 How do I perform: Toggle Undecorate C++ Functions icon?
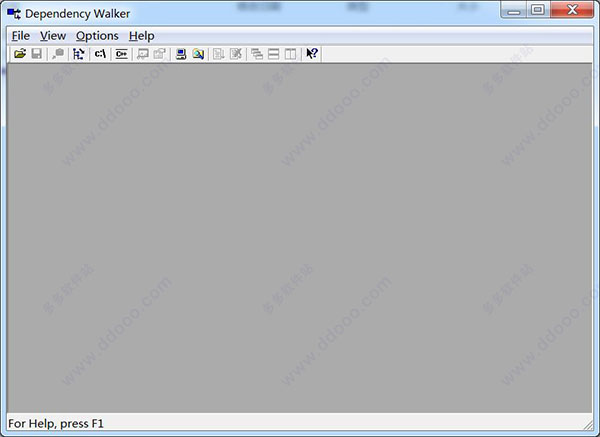122,54
